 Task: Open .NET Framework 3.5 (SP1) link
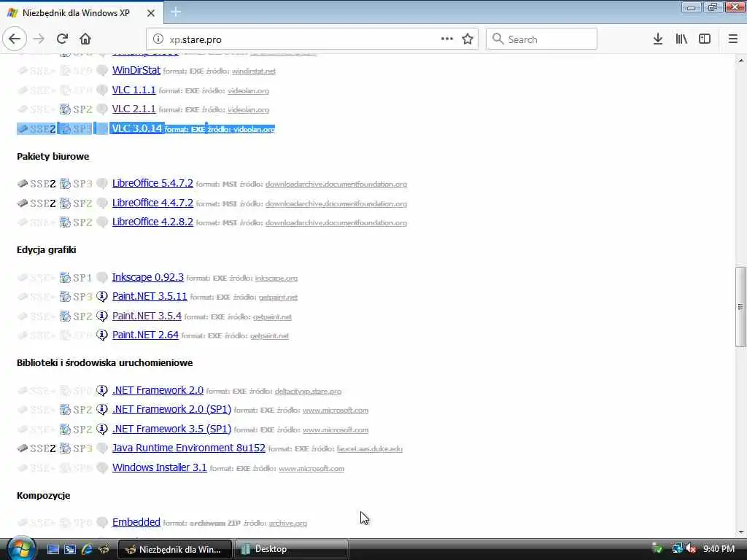[171, 429]
